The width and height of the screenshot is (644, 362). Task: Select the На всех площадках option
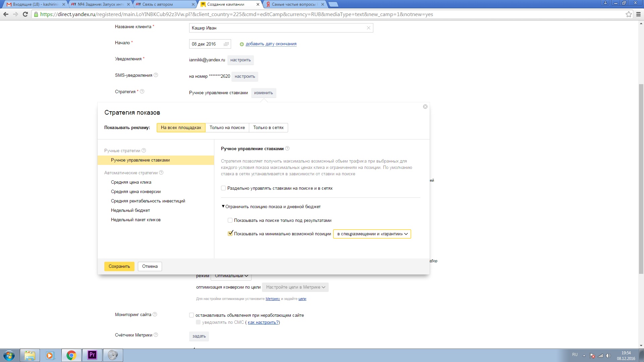pyautogui.click(x=181, y=128)
